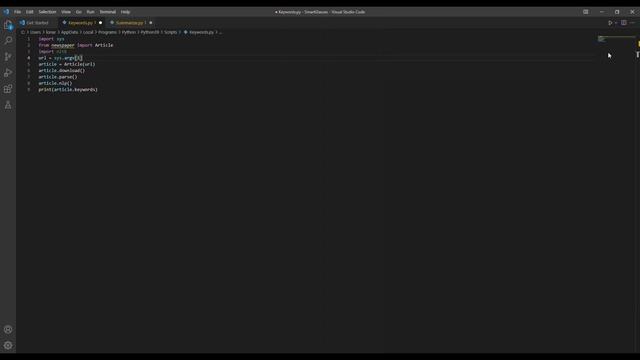Image resolution: width=640 pixels, height=360 pixels.
Task: Open the File menu
Action: click(x=18, y=12)
